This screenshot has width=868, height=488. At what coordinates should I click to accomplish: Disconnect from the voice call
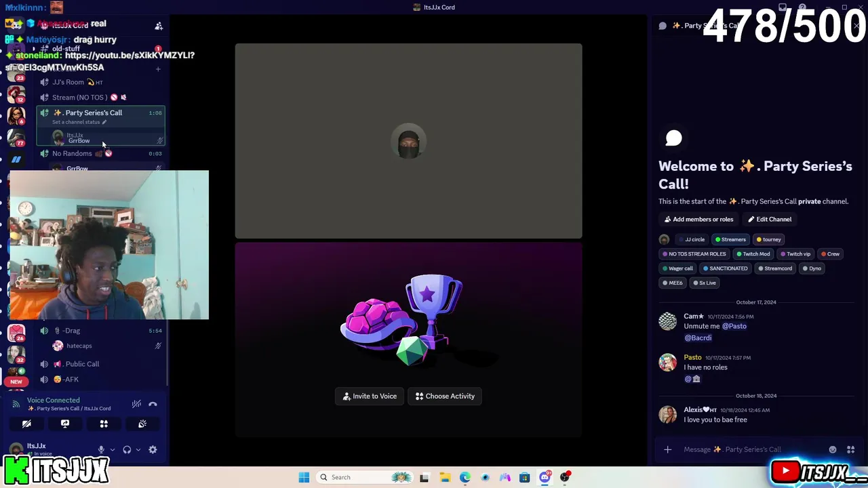pos(153,404)
